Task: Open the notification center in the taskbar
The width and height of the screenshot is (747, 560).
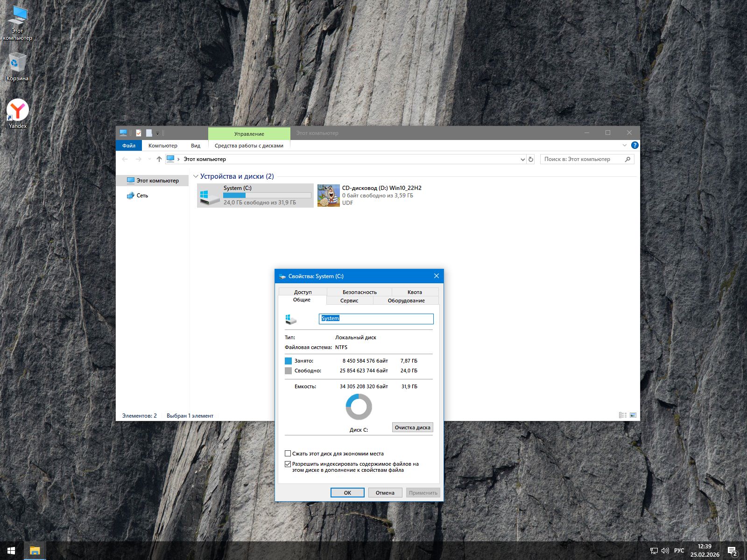Action: coord(732,551)
